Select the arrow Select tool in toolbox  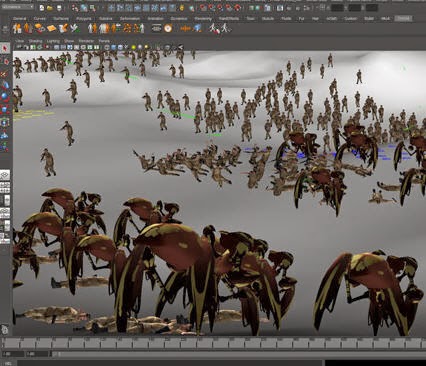tap(5, 49)
